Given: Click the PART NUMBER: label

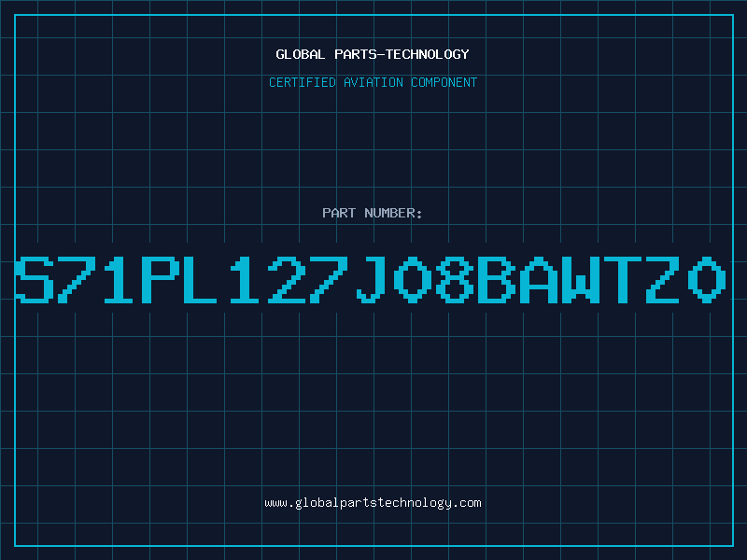Looking at the screenshot, I should 373,213.
